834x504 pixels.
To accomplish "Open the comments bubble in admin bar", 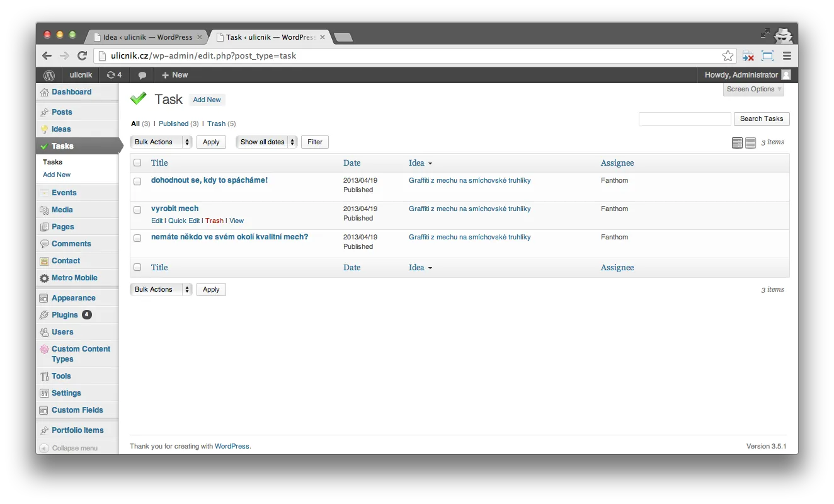I will tap(142, 75).
